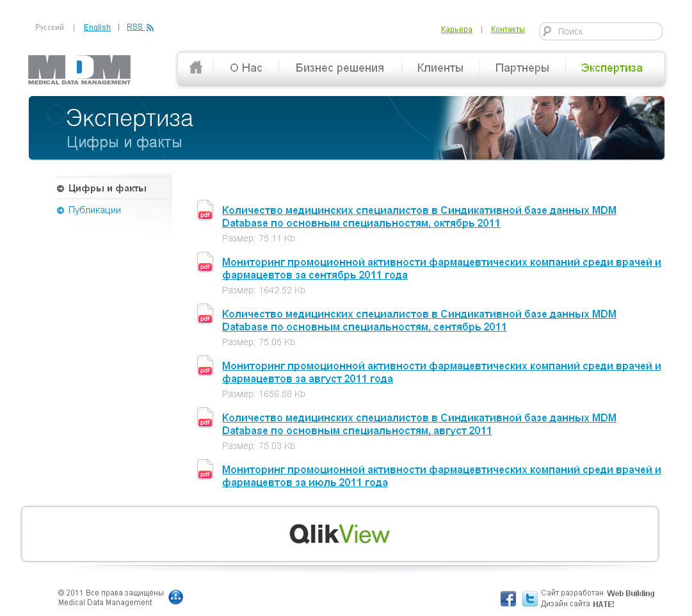692x616 pixels.
Task: Select Цифры и факты in sidebar
Action: click(108, 188)
